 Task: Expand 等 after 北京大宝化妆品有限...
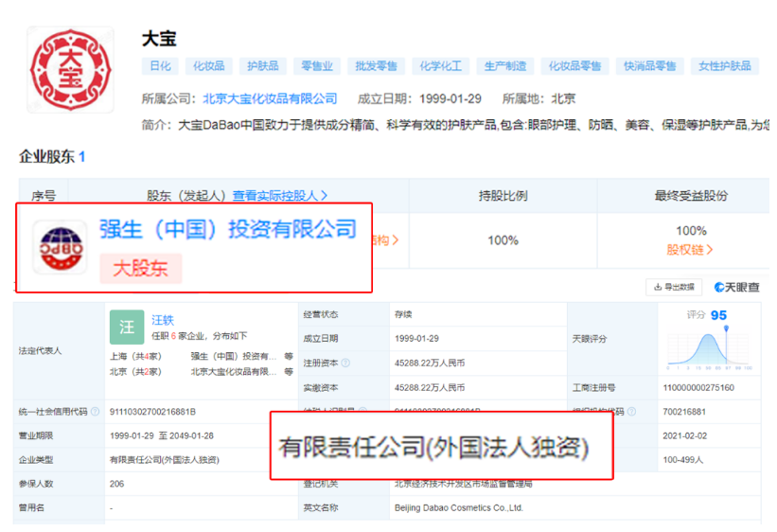289,371
